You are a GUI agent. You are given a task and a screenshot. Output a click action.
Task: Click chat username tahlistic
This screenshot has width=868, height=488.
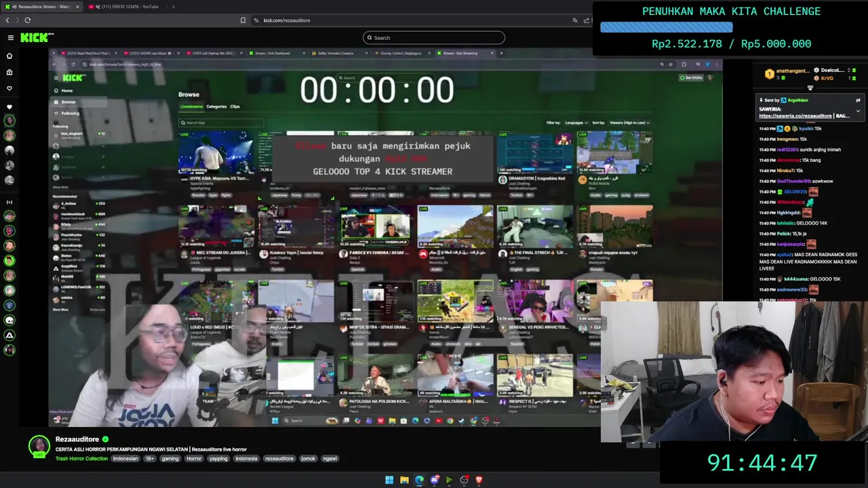785,223
